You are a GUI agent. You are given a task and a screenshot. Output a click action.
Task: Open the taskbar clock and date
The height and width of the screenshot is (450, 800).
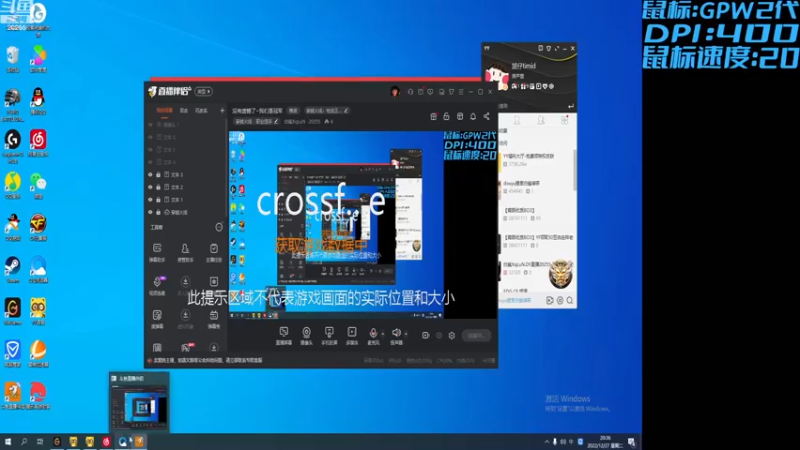(605, 442)
